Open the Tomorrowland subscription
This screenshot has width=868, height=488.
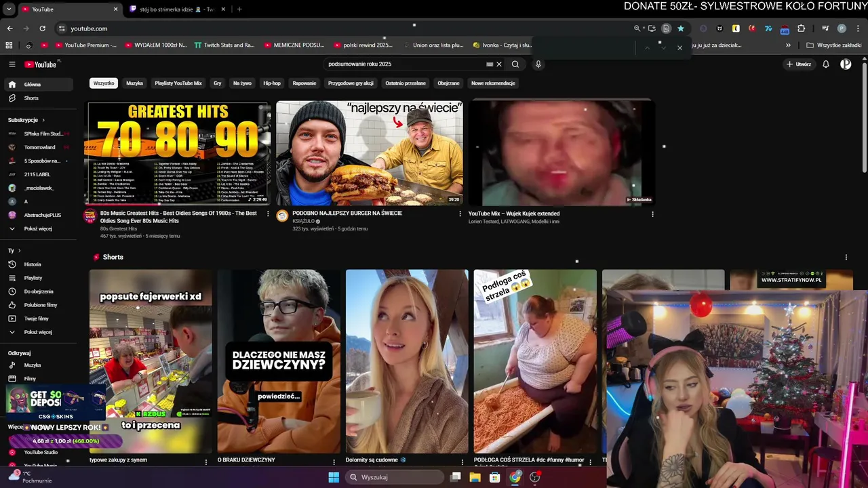39,148
